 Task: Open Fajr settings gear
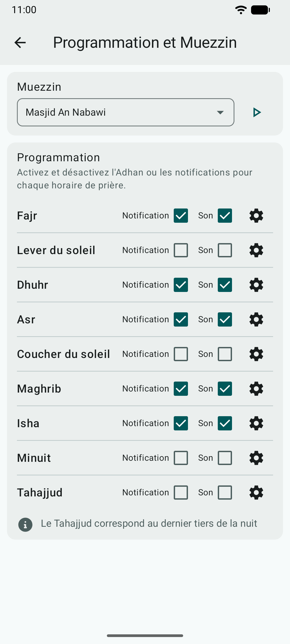click(x=256, y=215)
